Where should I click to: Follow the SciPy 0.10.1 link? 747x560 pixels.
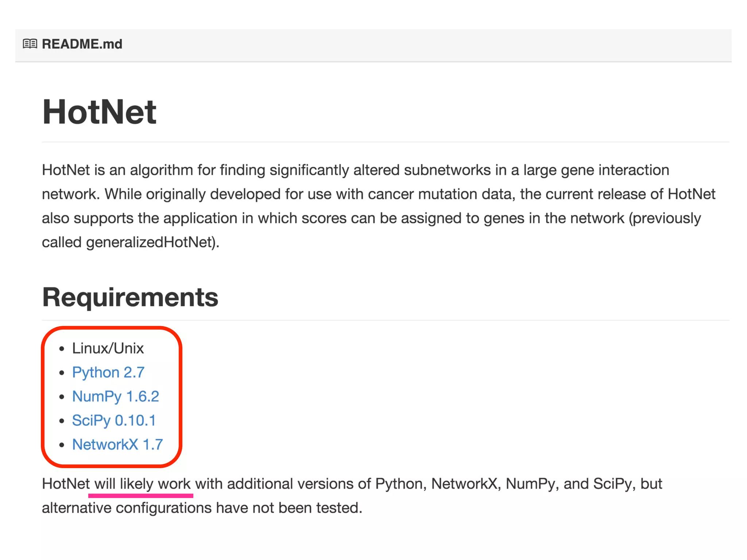pyautogui.click(x=114, y=420)
